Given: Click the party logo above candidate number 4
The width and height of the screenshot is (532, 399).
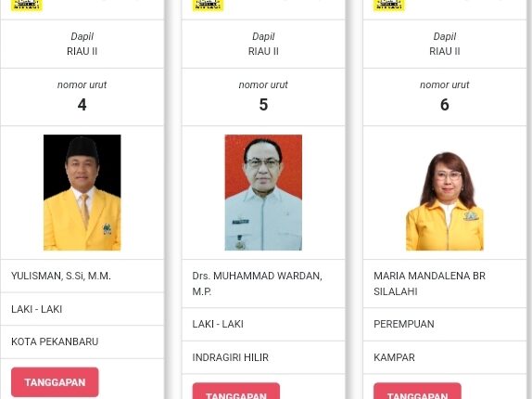Looking at the screenshot, I should click(27, 6).
